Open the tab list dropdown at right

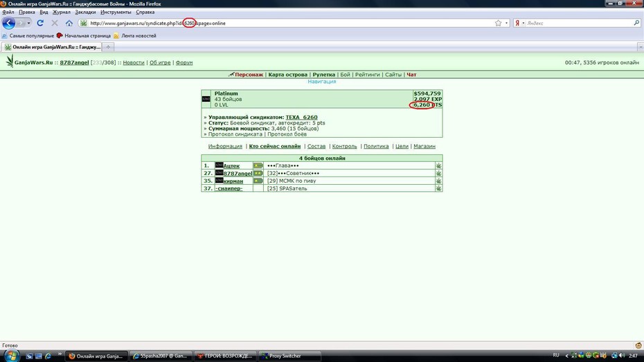click(641, 47)
